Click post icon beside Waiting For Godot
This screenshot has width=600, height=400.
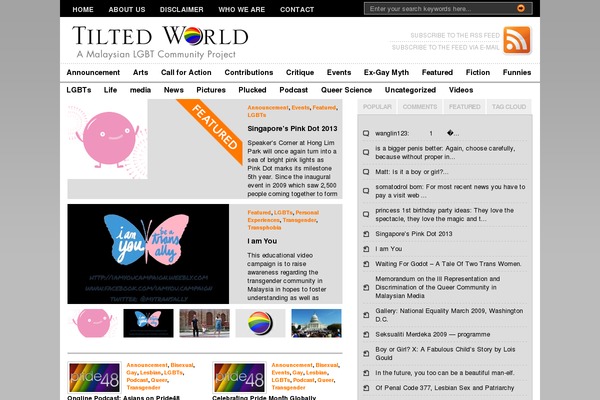point(366,264)
